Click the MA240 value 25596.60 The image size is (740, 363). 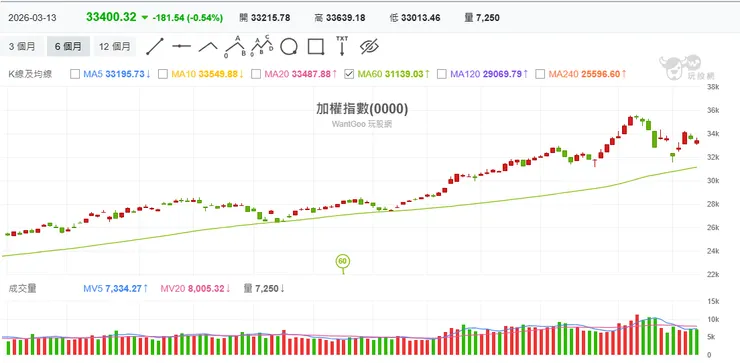coord(600,74)
